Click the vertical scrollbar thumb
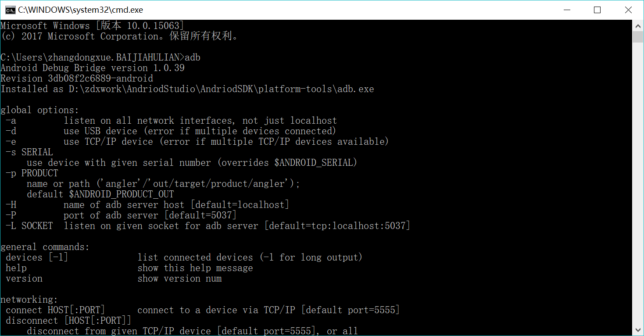This screenshot has width=644, height=336. 638,37
